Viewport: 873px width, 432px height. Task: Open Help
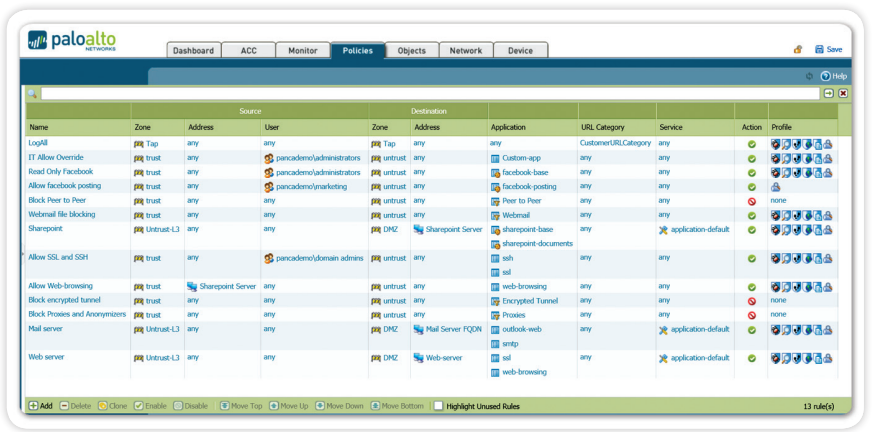[x=833, y=76]
